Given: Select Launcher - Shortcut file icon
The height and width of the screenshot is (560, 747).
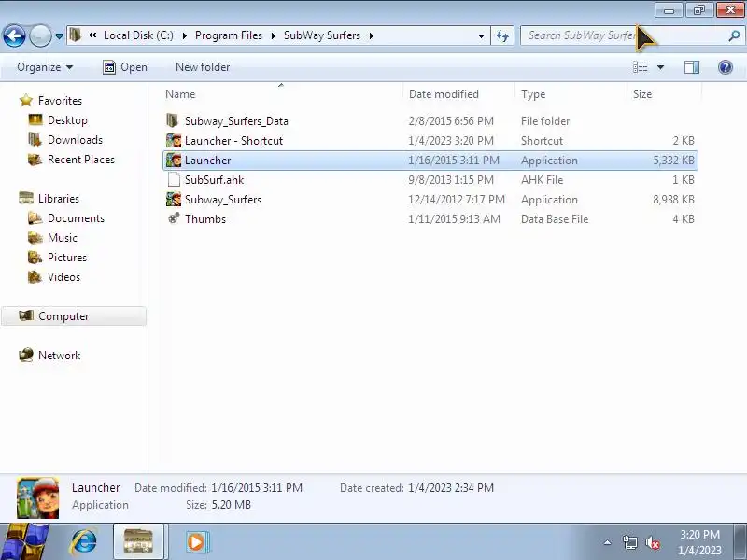Looking at the screenshot, I should pyautogui.click(x=174, y=141).
